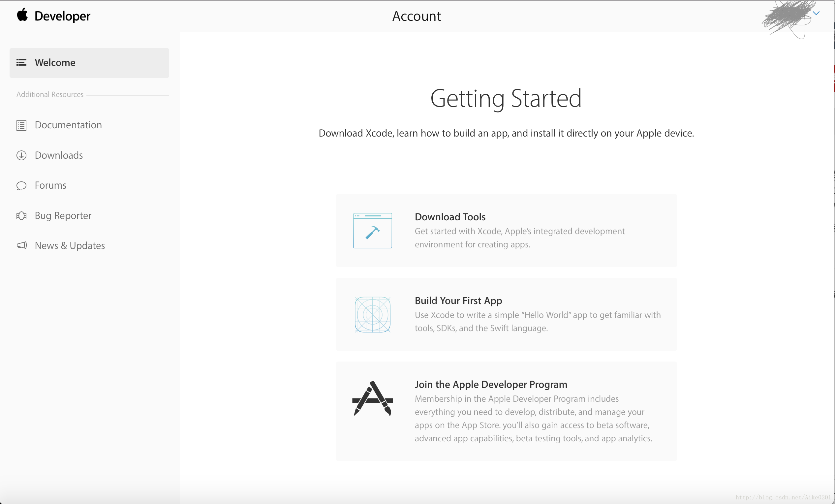Open Build Your First App heading

coord(458,300)
